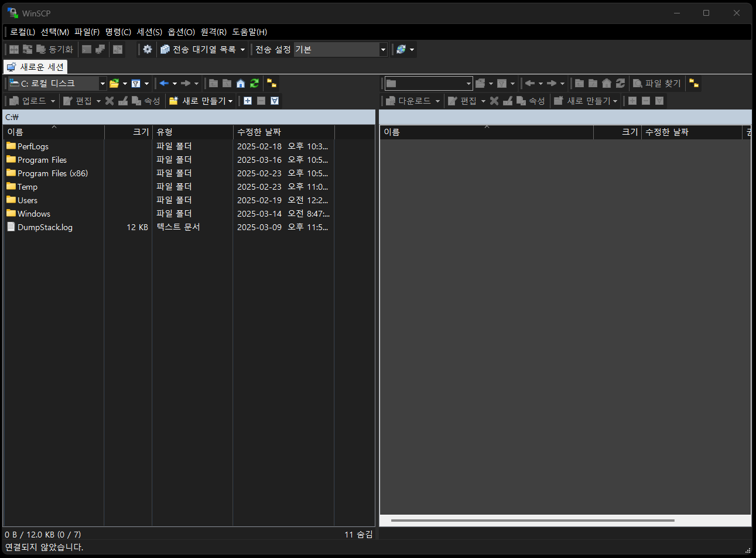The height and width of the screenshot is (558, 756).
Task: Open terminal console icon in main toolbar
Action: pos(87,50)
